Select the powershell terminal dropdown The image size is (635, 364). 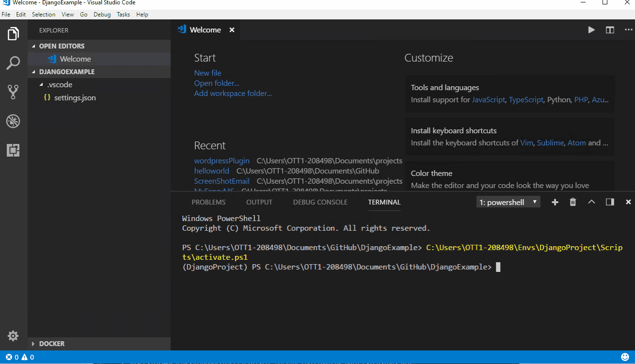click(508, 202)
